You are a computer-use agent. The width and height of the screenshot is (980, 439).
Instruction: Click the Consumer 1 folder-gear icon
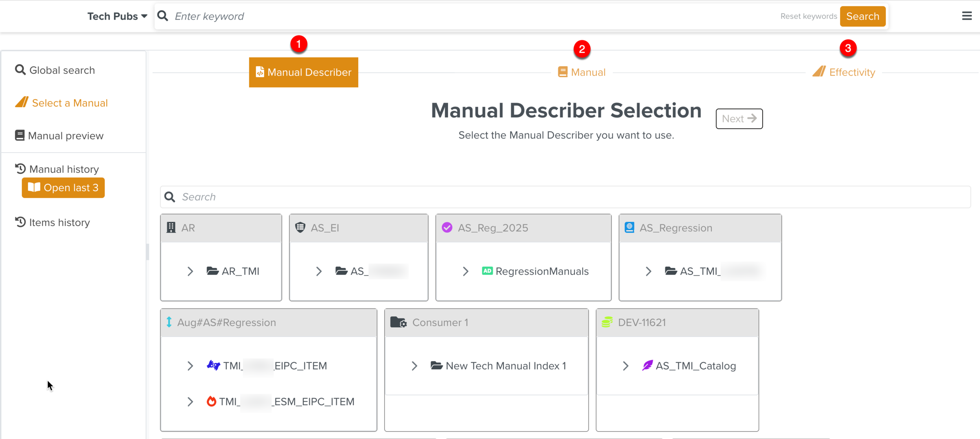[x=399, y=322]
